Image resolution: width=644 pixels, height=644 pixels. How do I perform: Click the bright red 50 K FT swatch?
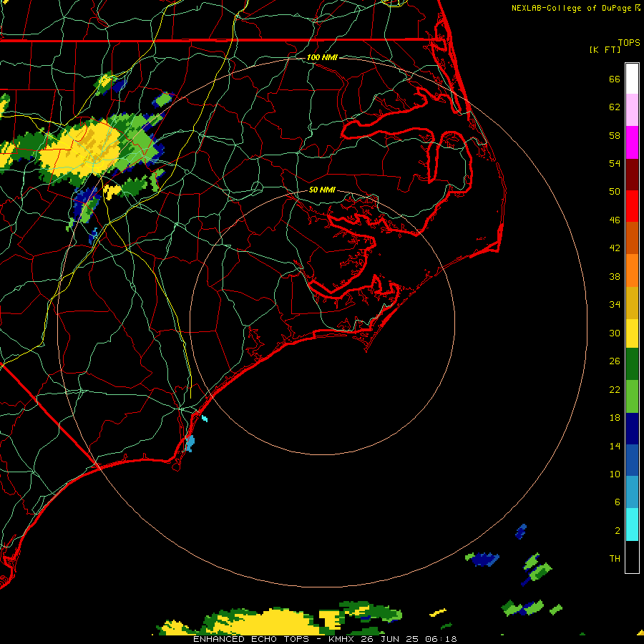pyautogui.click(x=632, y=206)
